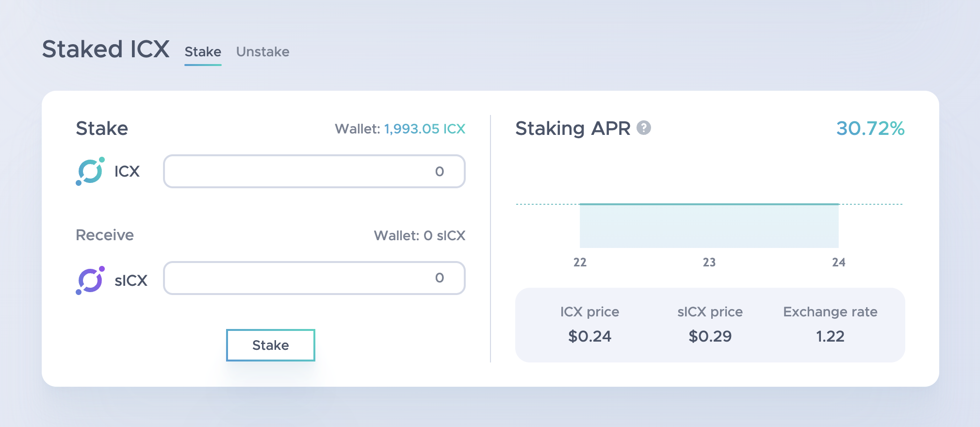Click the ICX token icon

[90, 171]
